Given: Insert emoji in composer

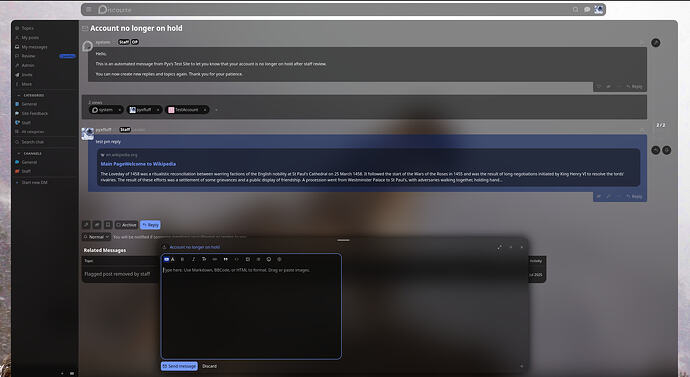Looking at the screenshot, I should (x=269, y=260).
